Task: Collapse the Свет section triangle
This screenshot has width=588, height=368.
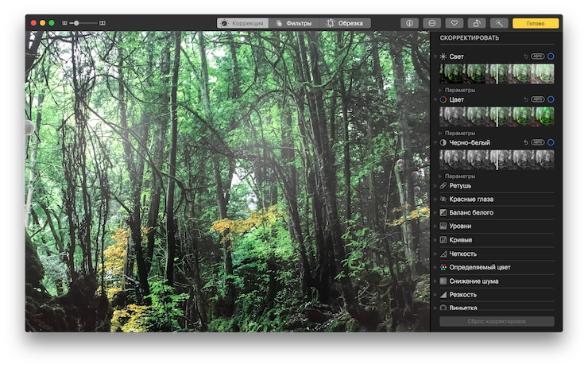Action: click(x=435, y=56)
